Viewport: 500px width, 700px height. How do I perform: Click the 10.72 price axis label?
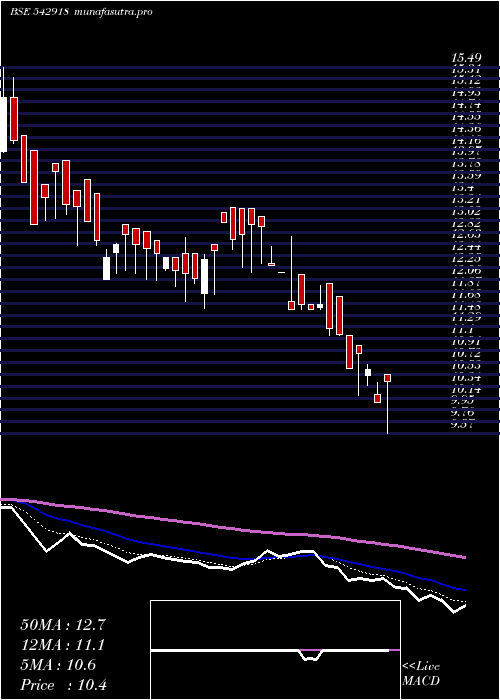point(466,353)
